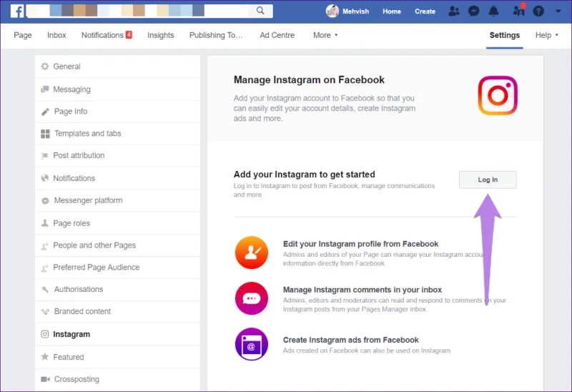Open Authorisations label
572x392 pixels.
(79, 289)
